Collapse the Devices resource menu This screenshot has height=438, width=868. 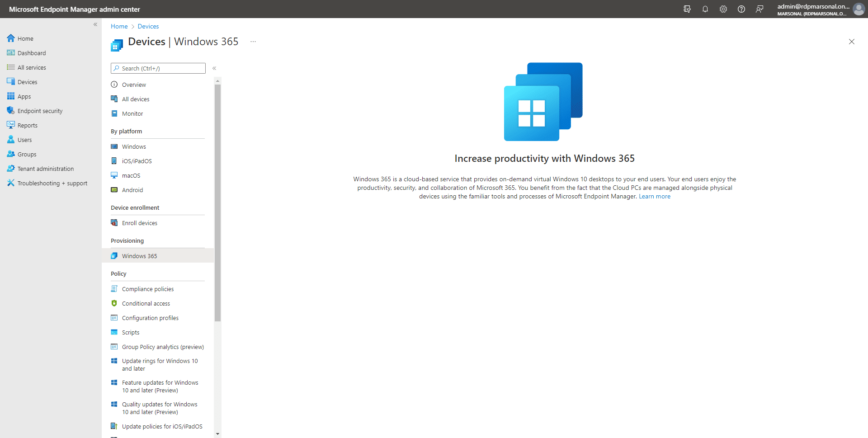tap(214, 68)
